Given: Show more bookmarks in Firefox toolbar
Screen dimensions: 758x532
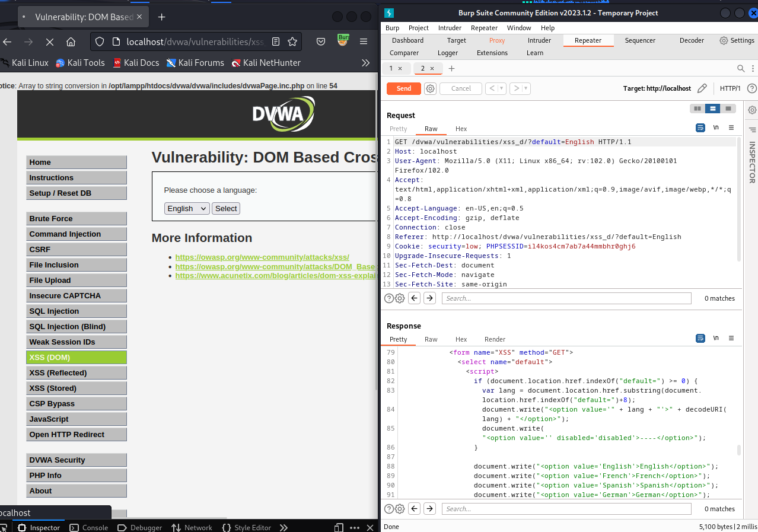Looking at the screenshot, I should click(366, 62).
